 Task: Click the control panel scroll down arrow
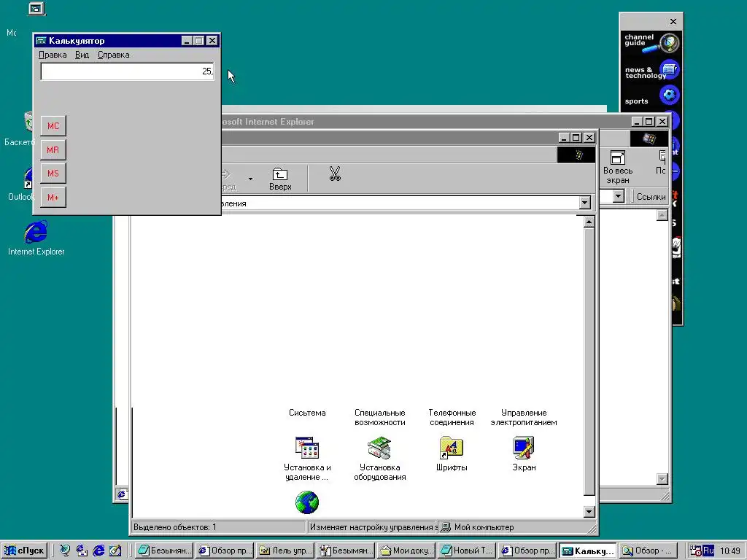pos(589,512)
